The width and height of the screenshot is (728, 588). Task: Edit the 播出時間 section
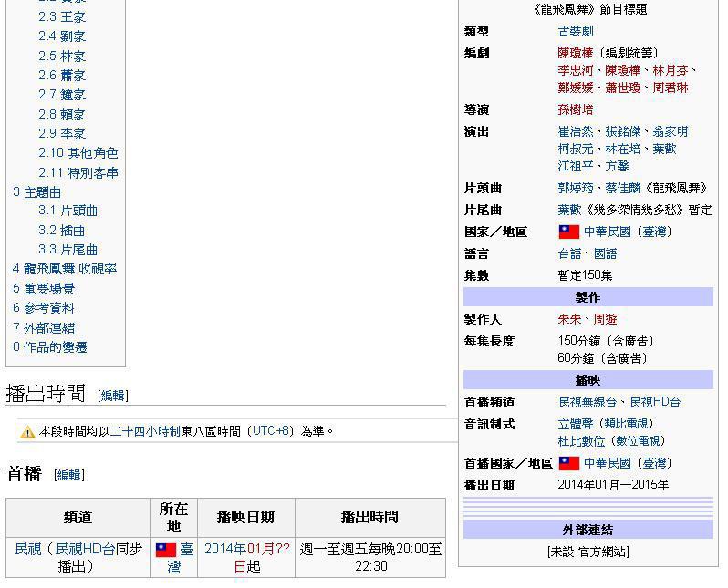click(113, 396)
